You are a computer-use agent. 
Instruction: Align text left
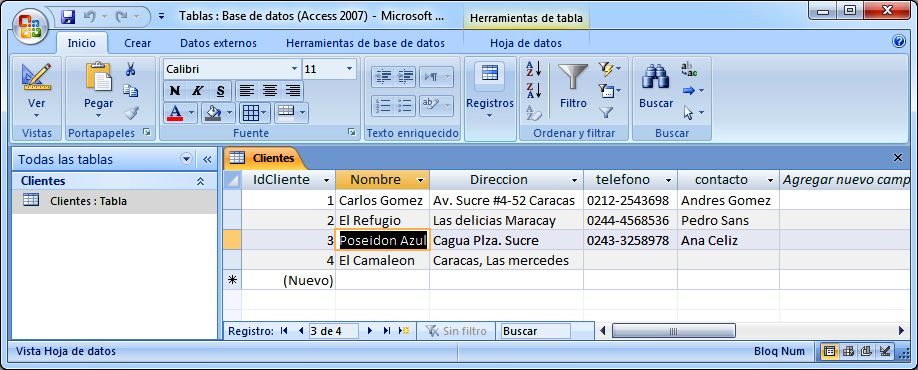(x=247, y=91)
